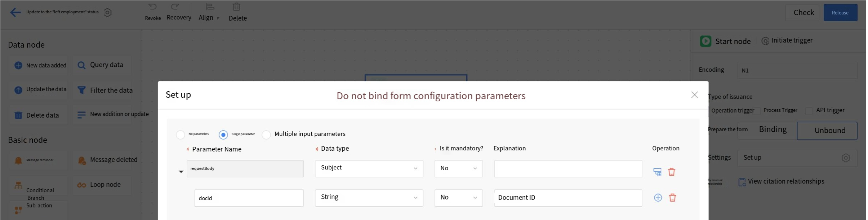Open the gear settings beside the workflow title
868x220 pixels.
107,13
